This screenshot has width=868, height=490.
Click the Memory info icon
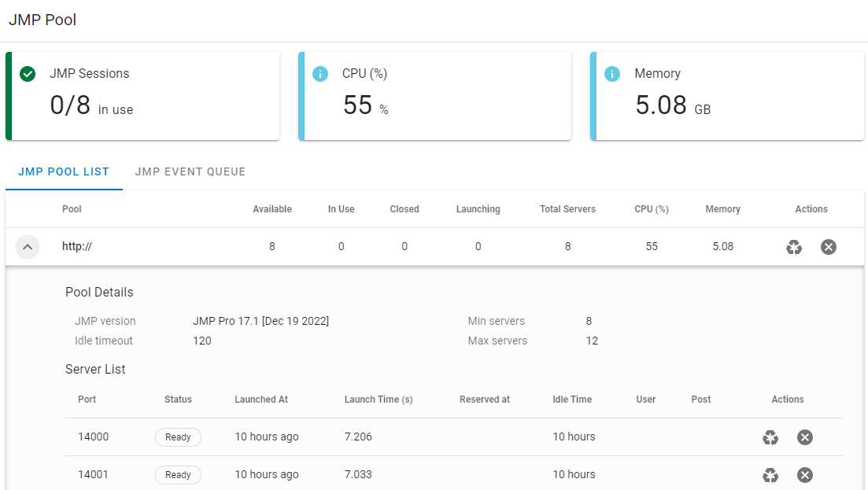coord(612,74)
